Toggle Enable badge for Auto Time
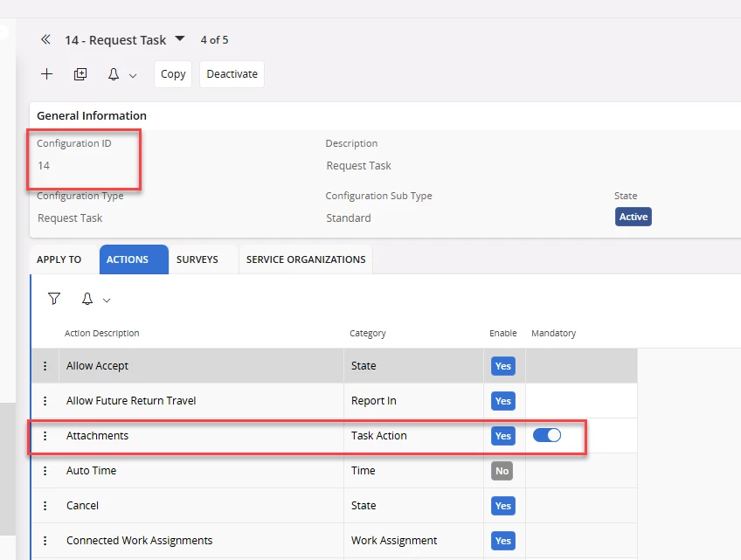Image resolution: width=741 pixels, height=560 pixels. (x=502, y=471)
